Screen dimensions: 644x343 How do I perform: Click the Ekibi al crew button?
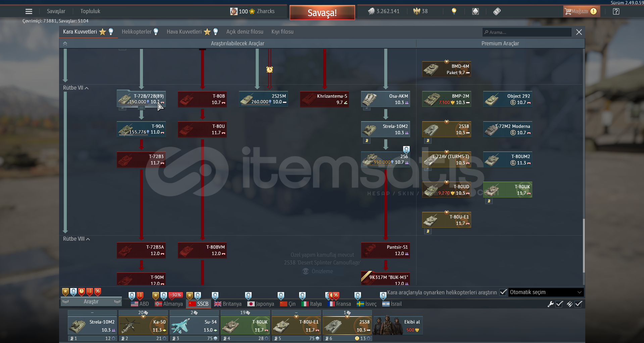pos(398,326)
